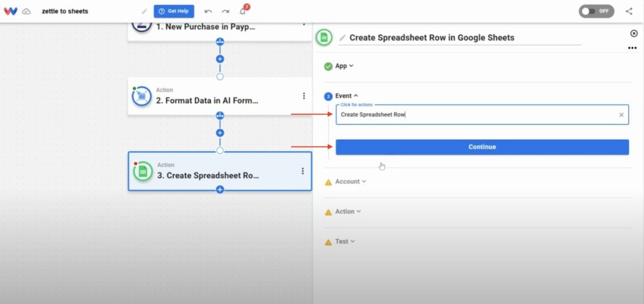Click the Event step number badge

pyautogui.click(x=328, y=96)
